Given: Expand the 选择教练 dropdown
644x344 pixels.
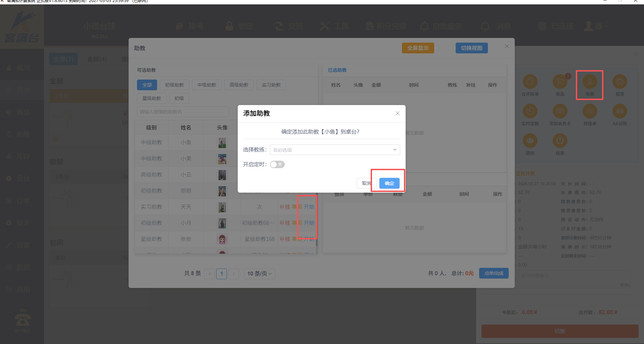Looking at the screenshot, I should (x=335, y=150).
